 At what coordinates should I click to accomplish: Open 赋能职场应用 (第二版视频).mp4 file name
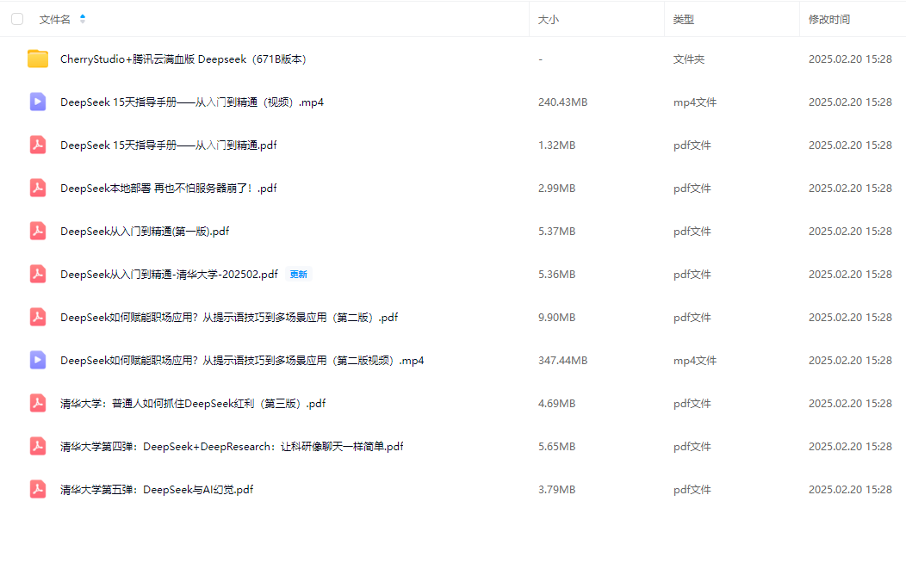click(x=242, y=361)
